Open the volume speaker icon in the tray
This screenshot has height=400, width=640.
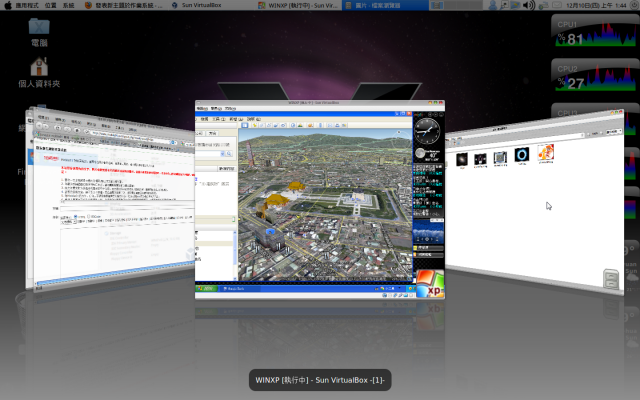(529, 5)
